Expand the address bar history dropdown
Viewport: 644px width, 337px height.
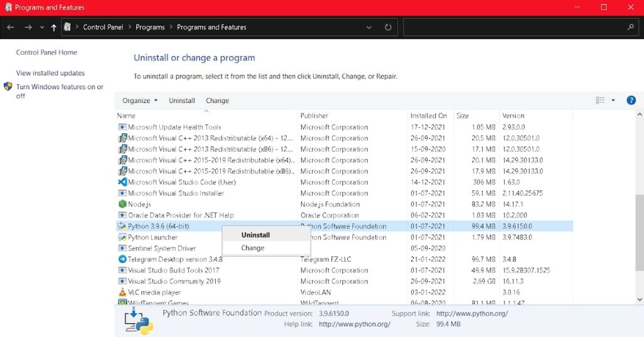pos(369,28)
